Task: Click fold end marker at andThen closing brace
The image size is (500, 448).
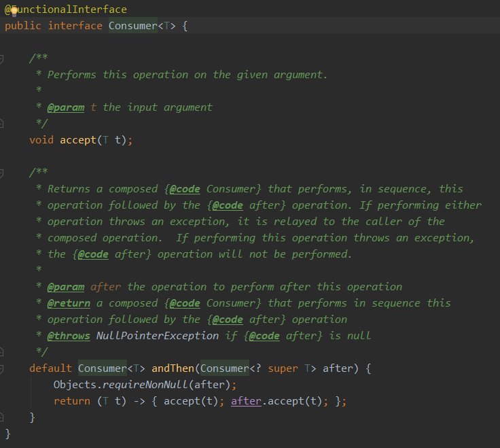Action: pos(1,417)
